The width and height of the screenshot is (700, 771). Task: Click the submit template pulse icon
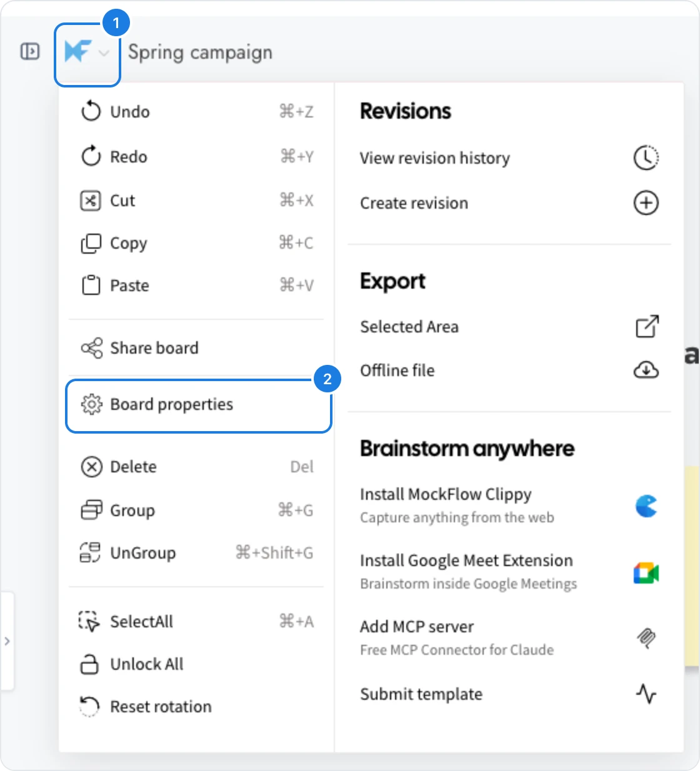pyautogui.click(x=646, y=694)
